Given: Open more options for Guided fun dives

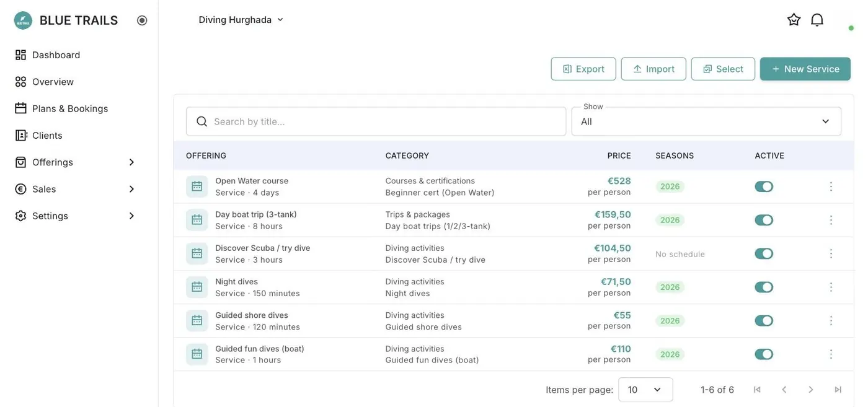Looking at the screenshot, I should click(831, 354).
